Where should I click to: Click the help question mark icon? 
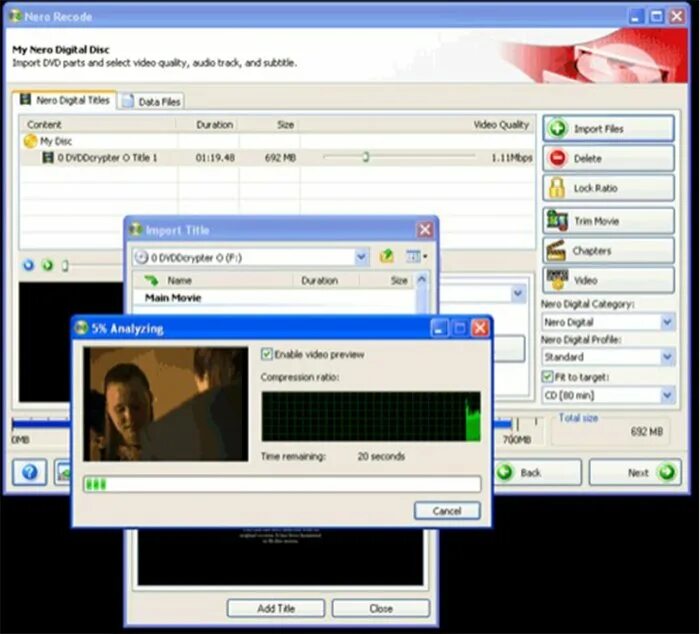point(29,472)
